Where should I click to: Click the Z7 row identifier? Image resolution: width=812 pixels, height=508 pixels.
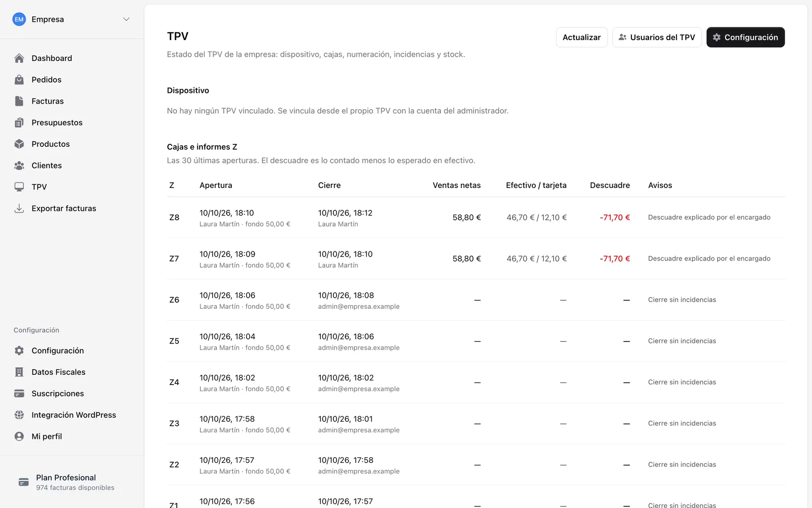(x=174, y=259)
